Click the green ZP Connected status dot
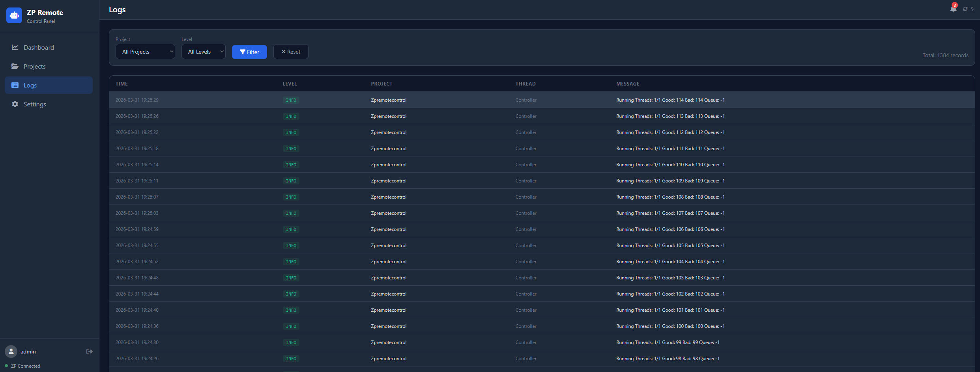 [x=6, y=366]
